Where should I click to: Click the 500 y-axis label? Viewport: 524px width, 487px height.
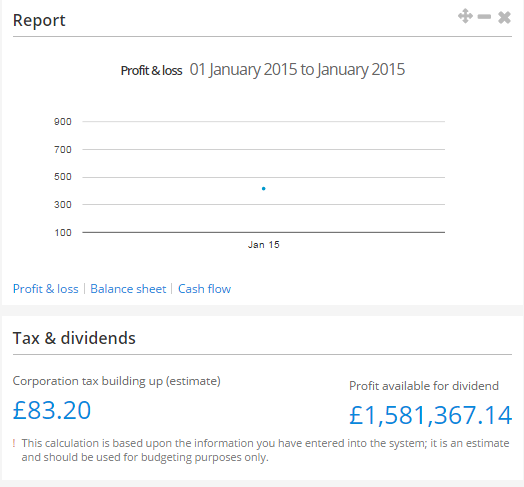point(63,177)
